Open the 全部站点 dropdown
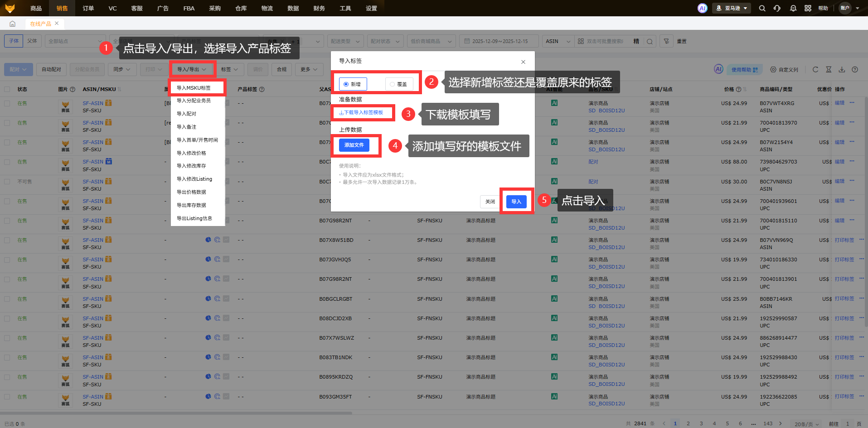 click(75, 41)
